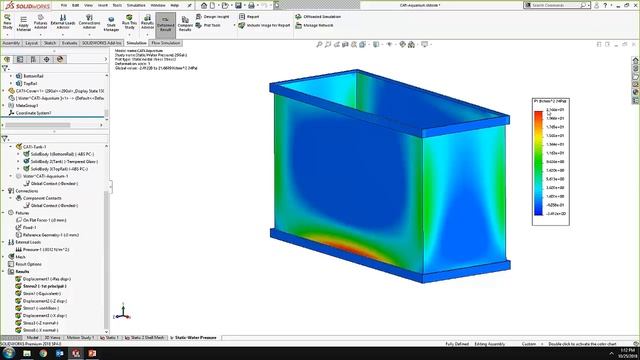Open the File menu
The image size is (640, 360).
64,5
